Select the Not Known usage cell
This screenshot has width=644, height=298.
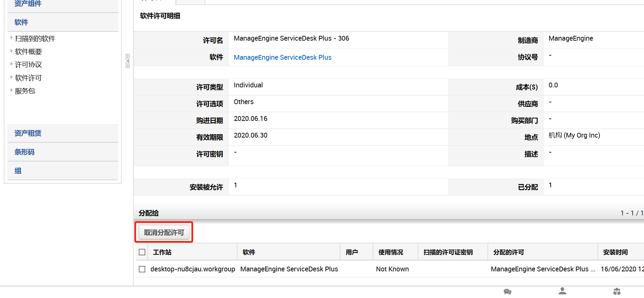[x=392, y=269]
